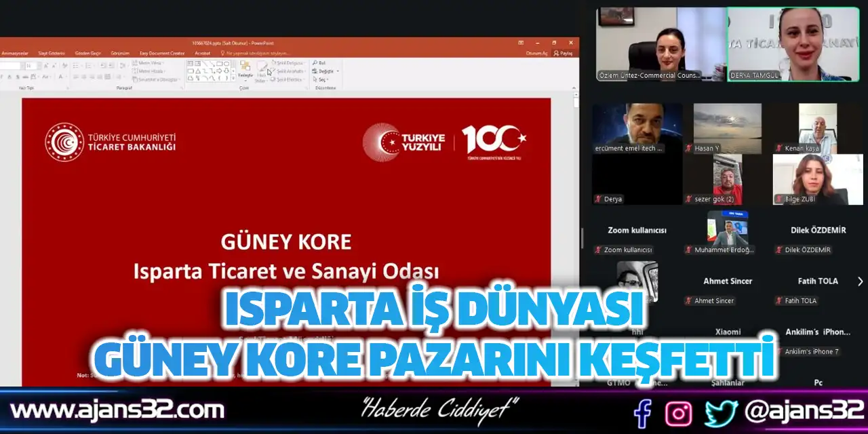Select sezer gok (2) video tile
The width and height of the screenshot is (868, 434).
[x=728, y=179]
